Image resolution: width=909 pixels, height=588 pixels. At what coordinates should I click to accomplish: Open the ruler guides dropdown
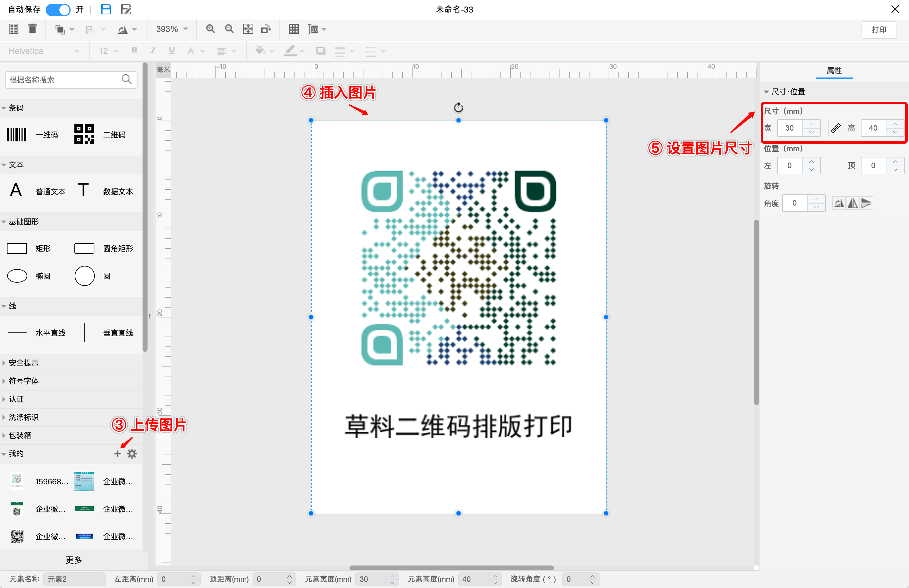pyautogui.click(x=317, y=29)
